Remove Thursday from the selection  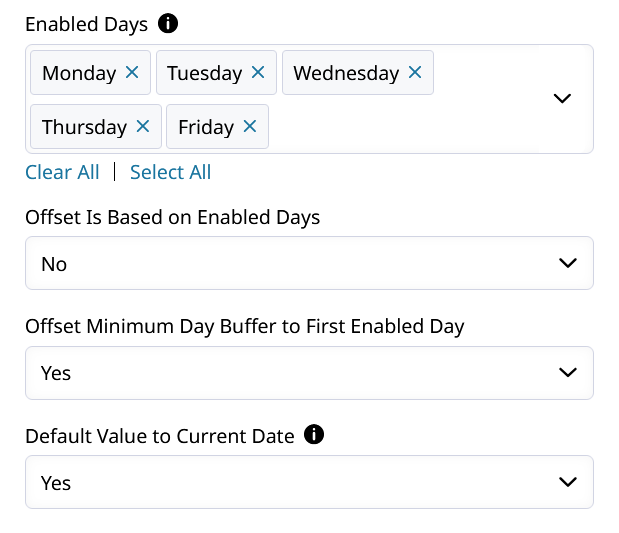[143, 126]
